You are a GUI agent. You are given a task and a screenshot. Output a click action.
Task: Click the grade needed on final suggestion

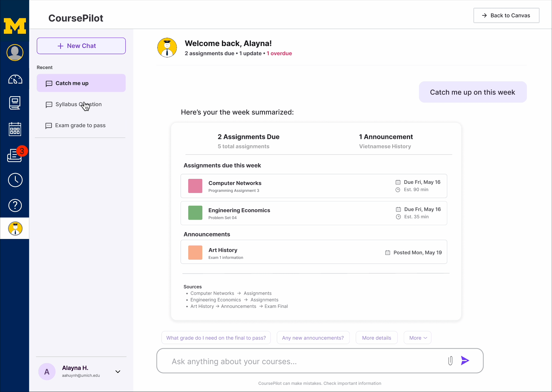point(216,338)
